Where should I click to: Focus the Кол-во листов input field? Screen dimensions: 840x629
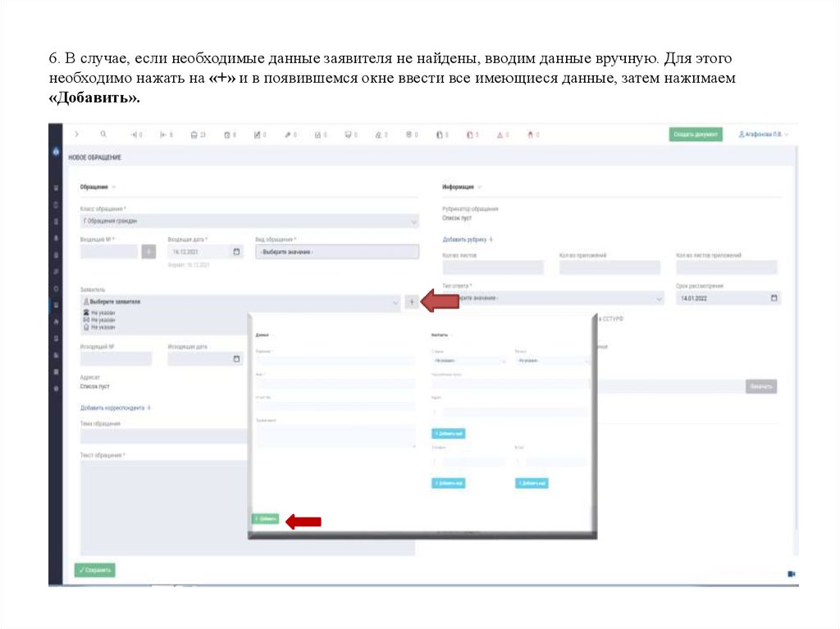pyautogui.click(x=493, y=267)
